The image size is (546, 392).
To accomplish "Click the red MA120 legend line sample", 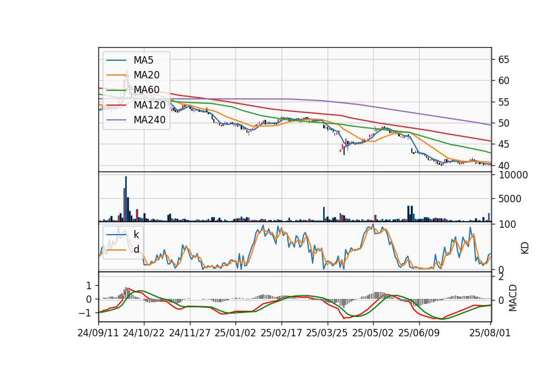I will pos(116,105).
